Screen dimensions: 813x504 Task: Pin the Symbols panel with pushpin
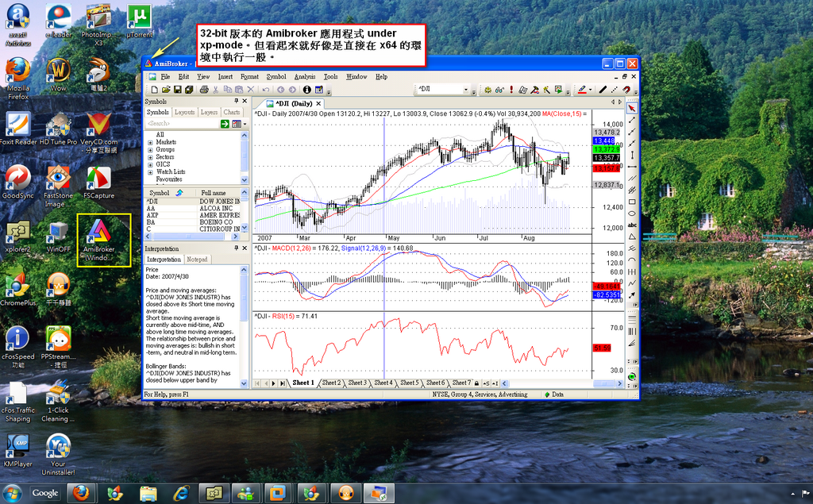[236, 101]
